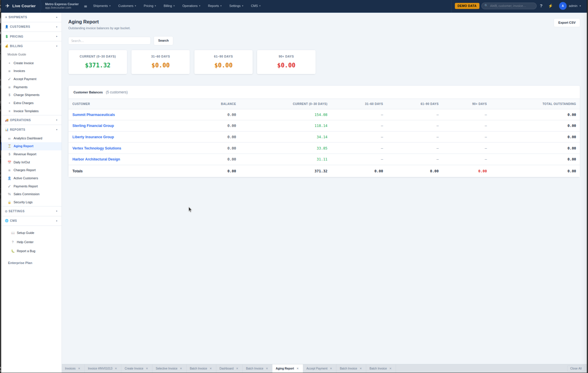Click the hamburger menu icon beside company name
The width and height of the screenshot is (588, 373).
tap(86, 6)
